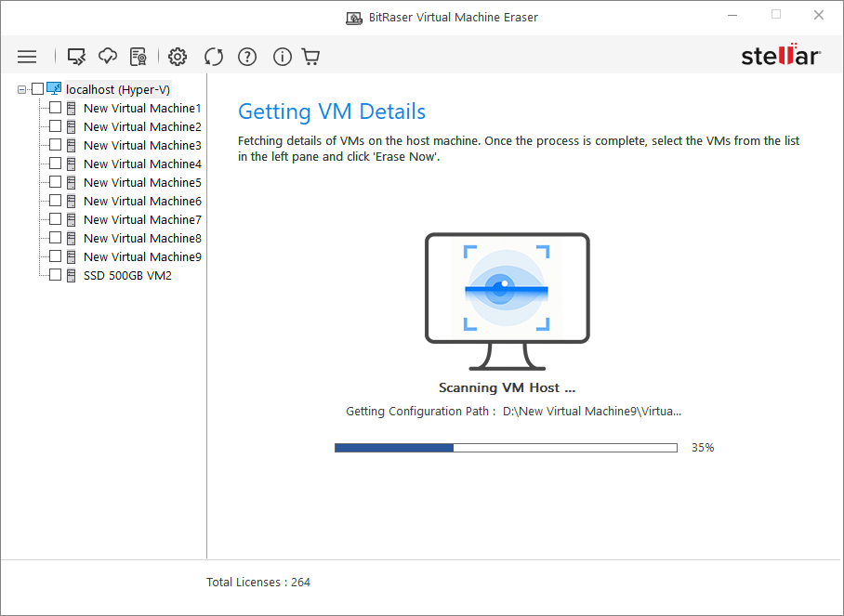The width and height of the screenshot is (844, 616).
Task: Click server icon beside New Virtual Machine7
Action: tap(71, 219)
